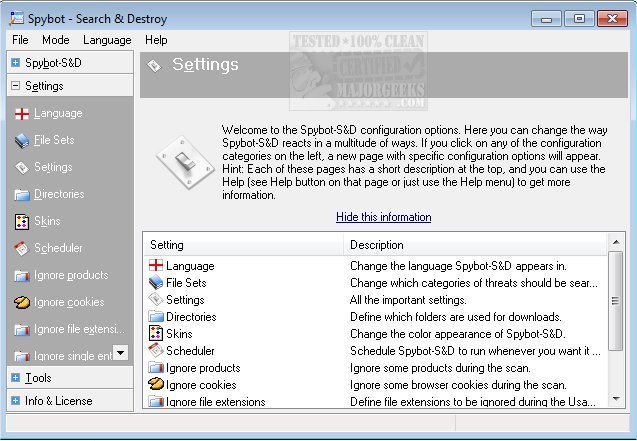Image resolution: width=637 pixels, height=441 pixels.
Task: Click 'Change the color appearance of Spybot-S&D.'
Action: pyautogui.click(x=457, y=334)
